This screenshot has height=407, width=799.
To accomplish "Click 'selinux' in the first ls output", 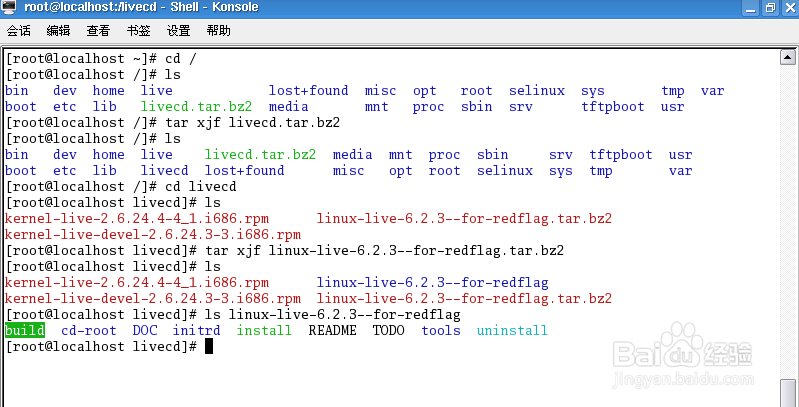I will pos(537,91).
